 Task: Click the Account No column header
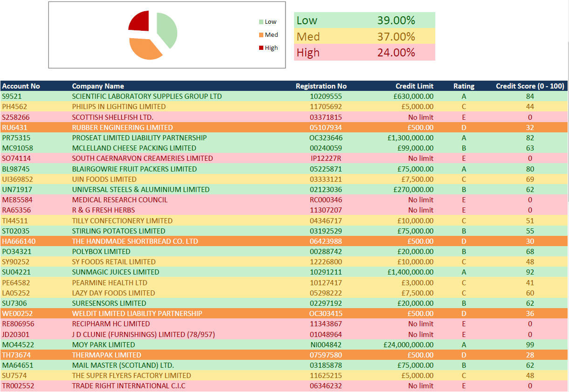[x=21, y=86]
